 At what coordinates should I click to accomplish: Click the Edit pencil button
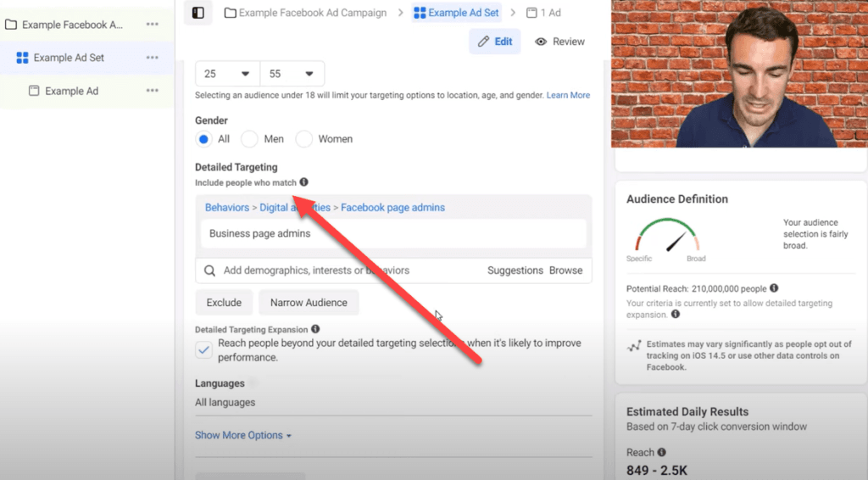click(495, 42)
